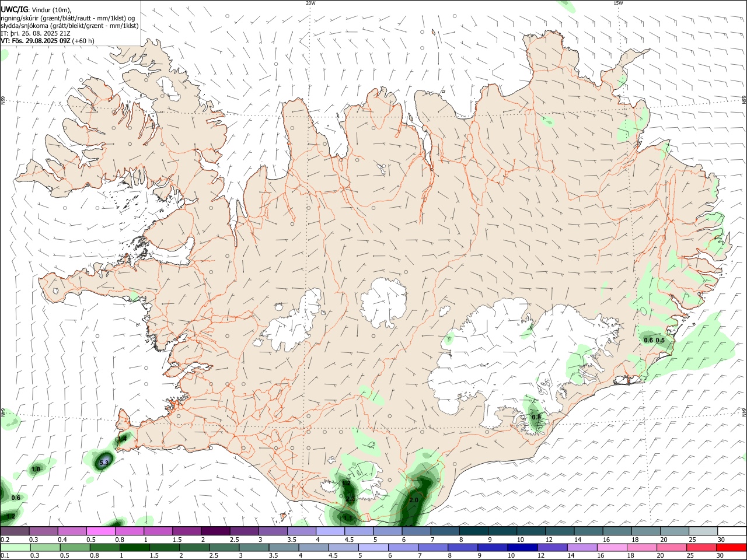Pick the dark teal 8 swatch in upper legend
This screenshot has width=747, height=560.
(x=474, y=531)
